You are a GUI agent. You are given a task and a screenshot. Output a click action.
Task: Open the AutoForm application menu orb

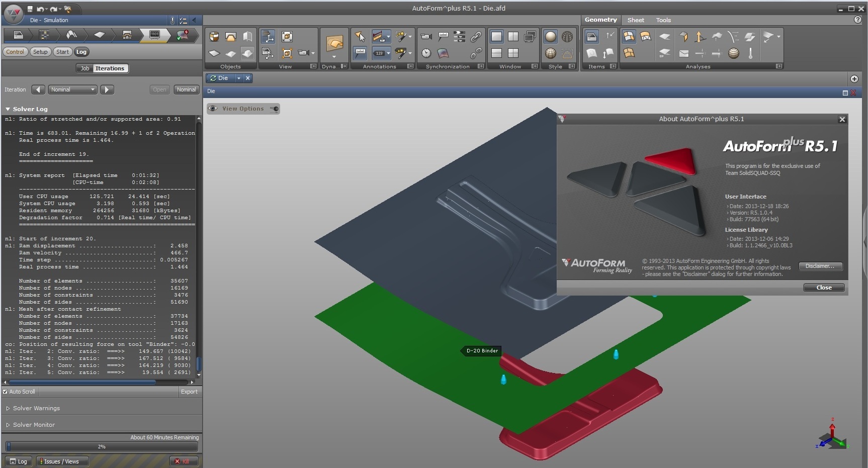[13, 13]
